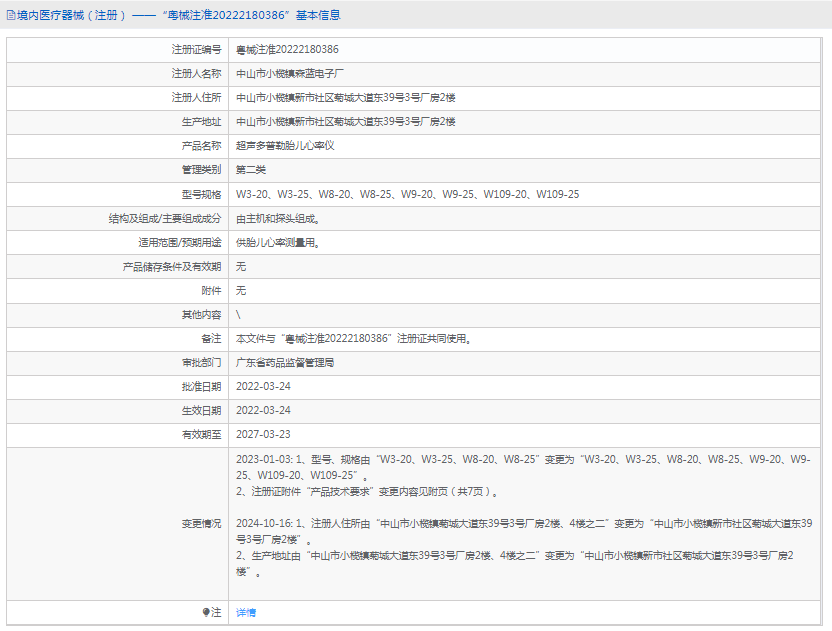Click the 注册证编号 label cell
The image size is (832, 631).
[196, 49]
